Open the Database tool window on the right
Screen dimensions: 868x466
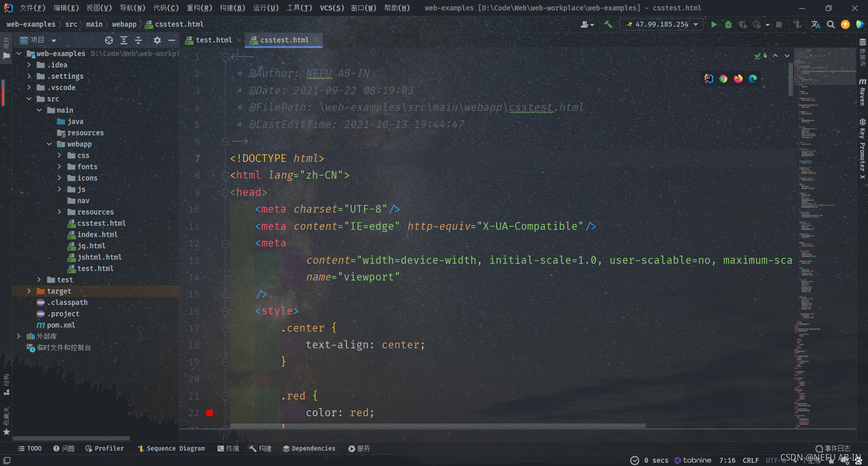863,52
